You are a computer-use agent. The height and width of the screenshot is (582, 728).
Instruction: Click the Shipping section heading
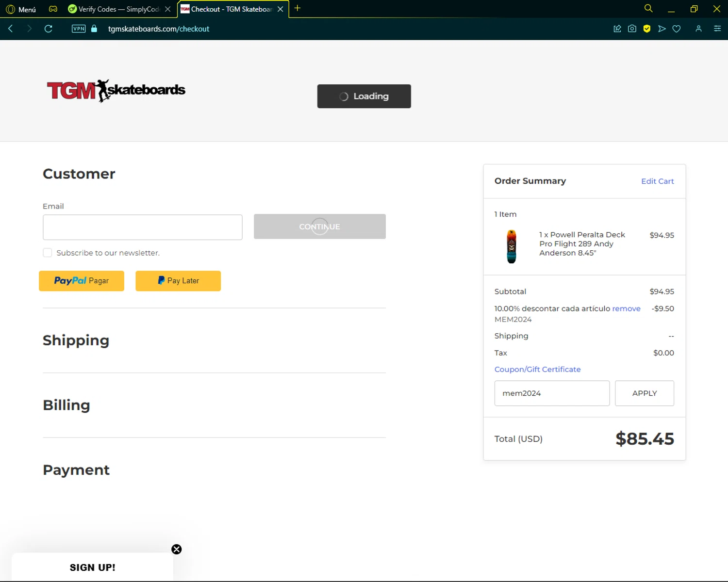pos(76,340)
